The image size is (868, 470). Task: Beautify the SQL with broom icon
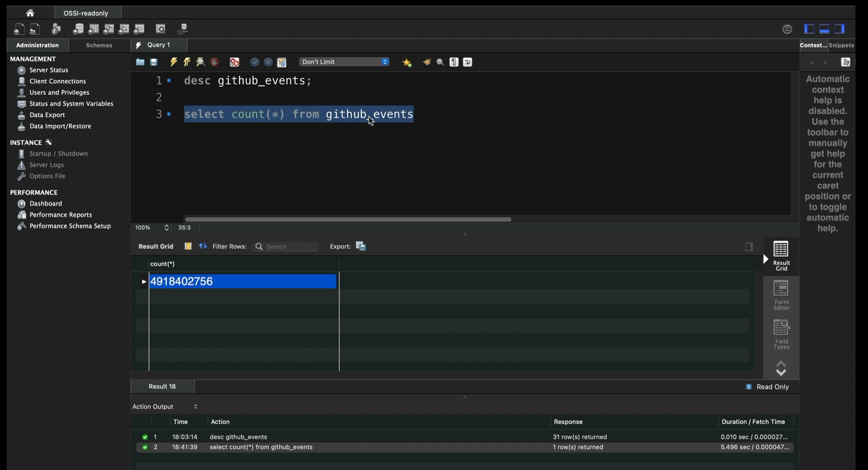tap(427, 62)
